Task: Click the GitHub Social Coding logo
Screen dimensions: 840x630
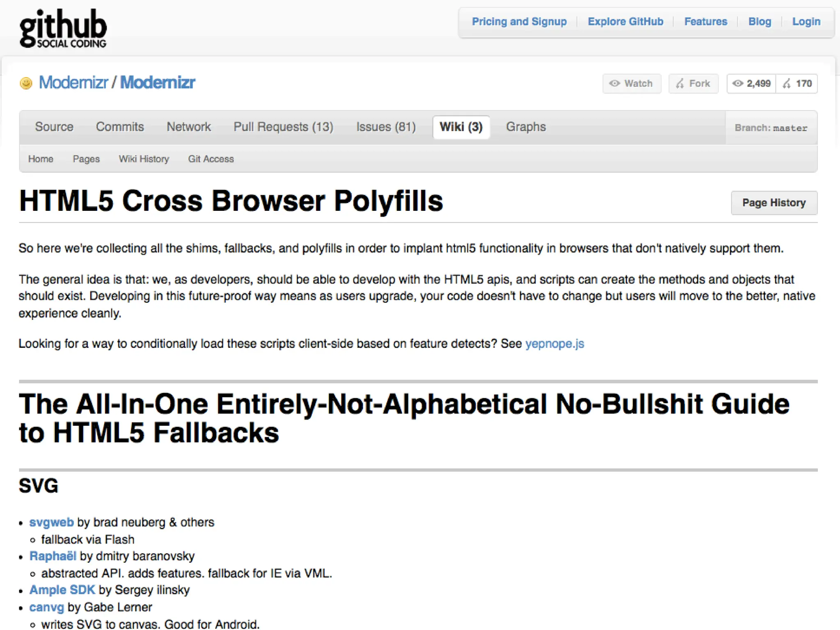Action: pos(63,29)
